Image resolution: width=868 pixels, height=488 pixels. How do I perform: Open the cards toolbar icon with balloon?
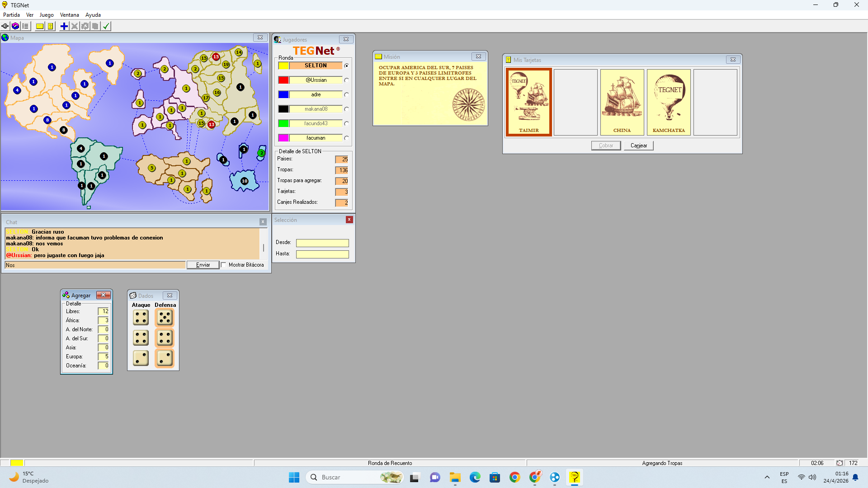tap(51, 26)
